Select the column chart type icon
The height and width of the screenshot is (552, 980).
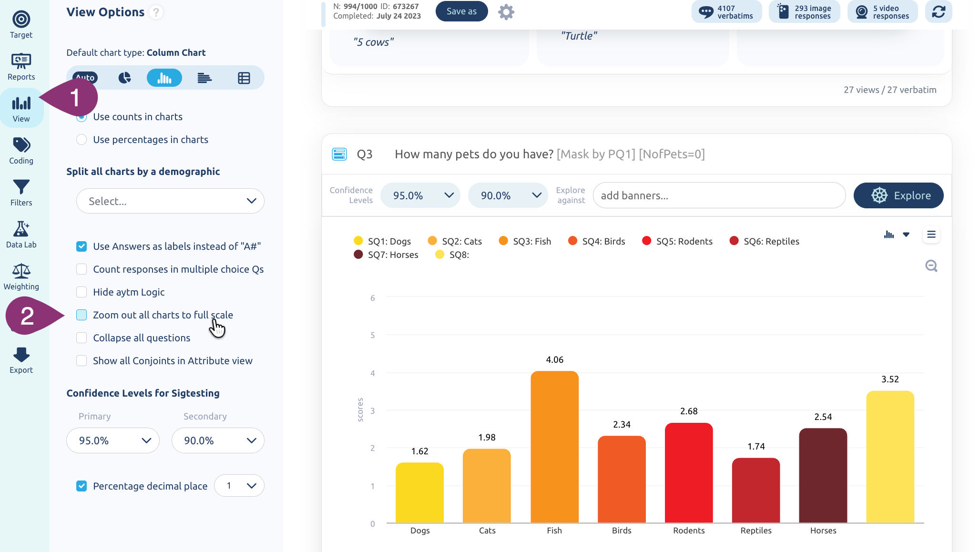click(164, 78)
